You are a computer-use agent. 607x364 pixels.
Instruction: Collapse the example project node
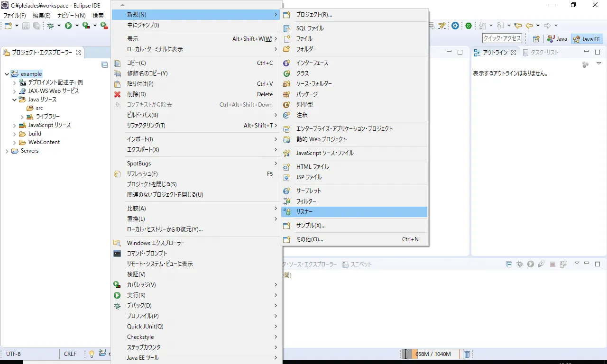coord(7,74)
